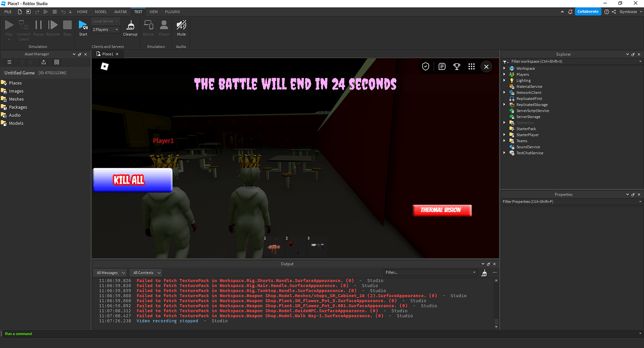Click the shield safety icon in the viewport
This screenshot has width=644, height=348.
426,66
